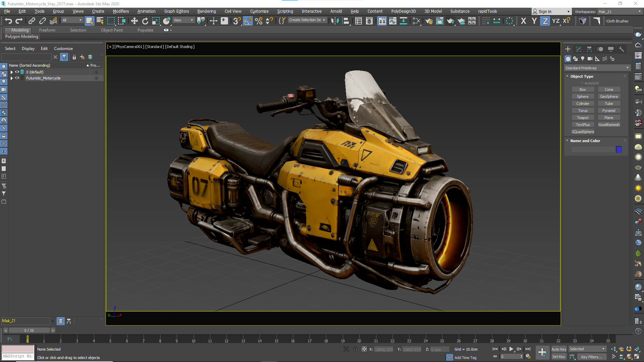Click the Redo arrow icon
This screenshot has width=644, height=362.
19,21
